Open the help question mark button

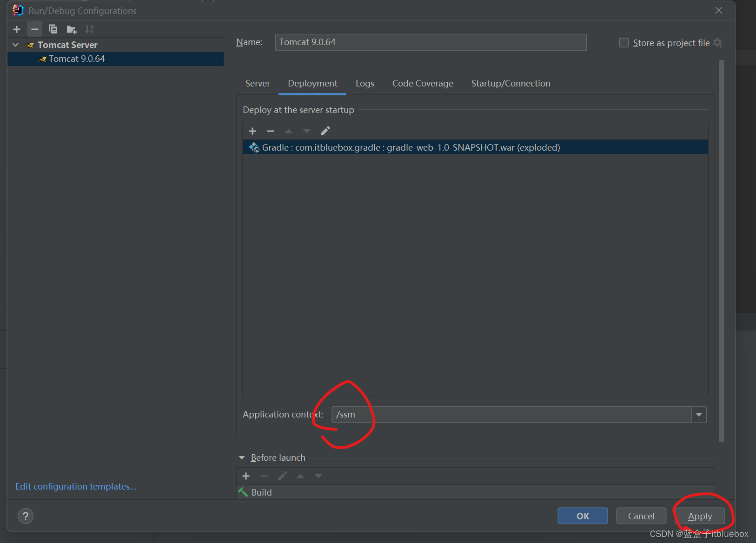pyautogui.click(x=26, y=516)
